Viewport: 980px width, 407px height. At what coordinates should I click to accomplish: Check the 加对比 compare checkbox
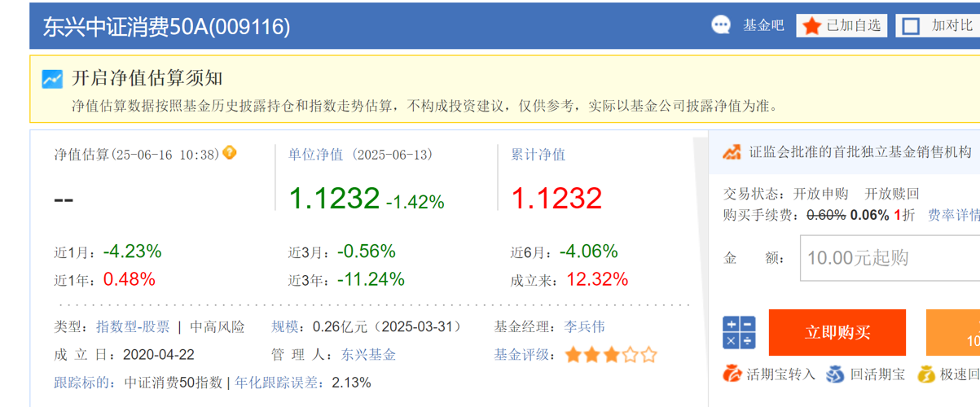(911, 26)
